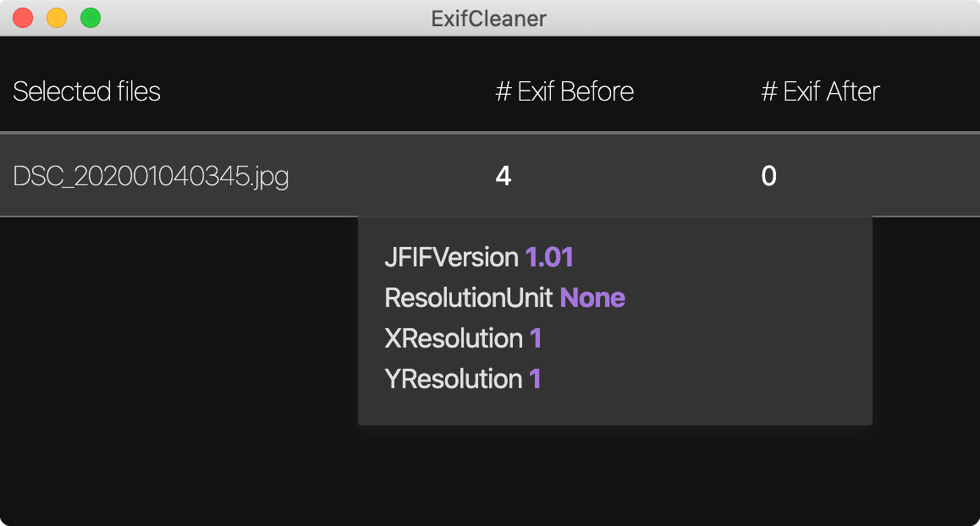Click the YResolution label

tap(453, 379)
